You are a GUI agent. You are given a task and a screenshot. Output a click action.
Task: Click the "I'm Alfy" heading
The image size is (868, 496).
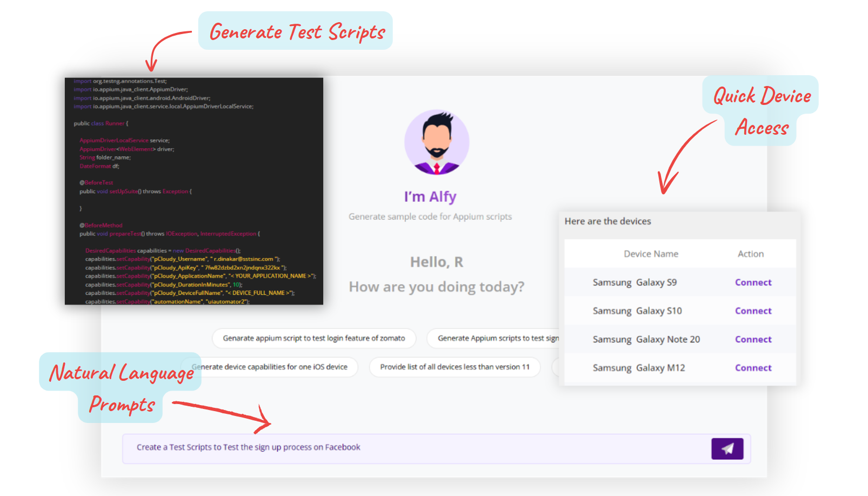pyautogui.click(x=430, y=197)
